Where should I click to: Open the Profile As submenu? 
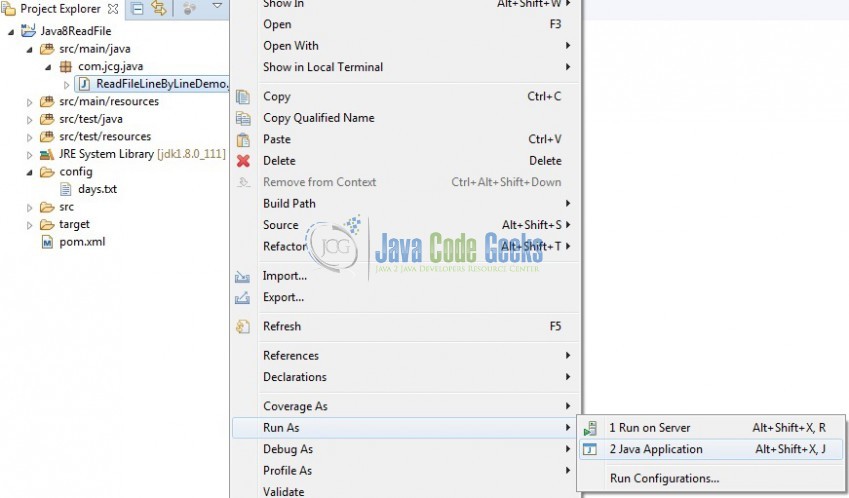(406, 470)
